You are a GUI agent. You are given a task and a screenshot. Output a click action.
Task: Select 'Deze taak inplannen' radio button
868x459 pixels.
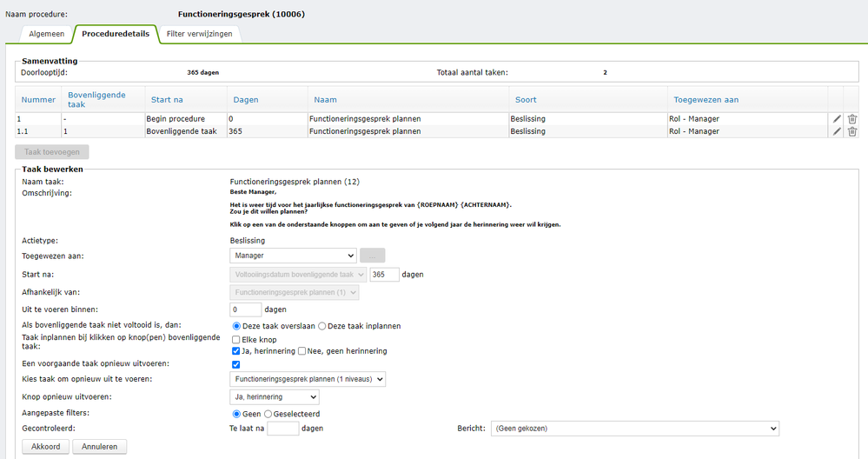point(321,326)
